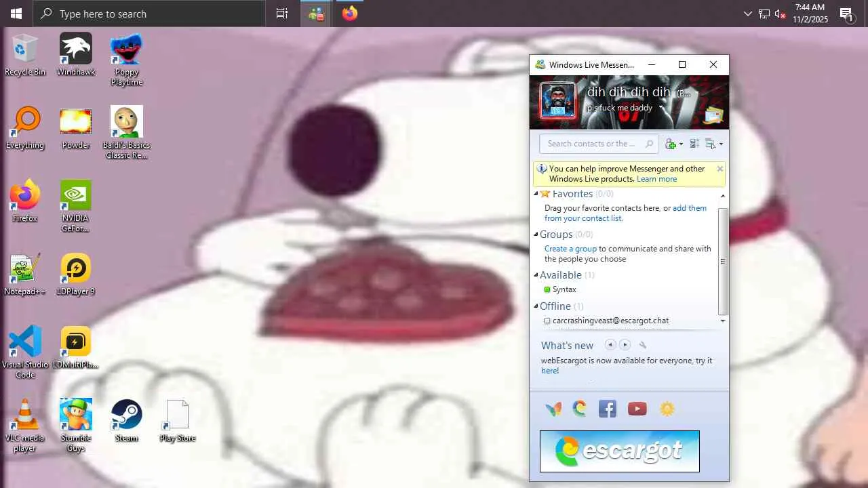Open Task View from the taskbar
The width and height of the screenshot is (868, 488).
tap(282, 14)
